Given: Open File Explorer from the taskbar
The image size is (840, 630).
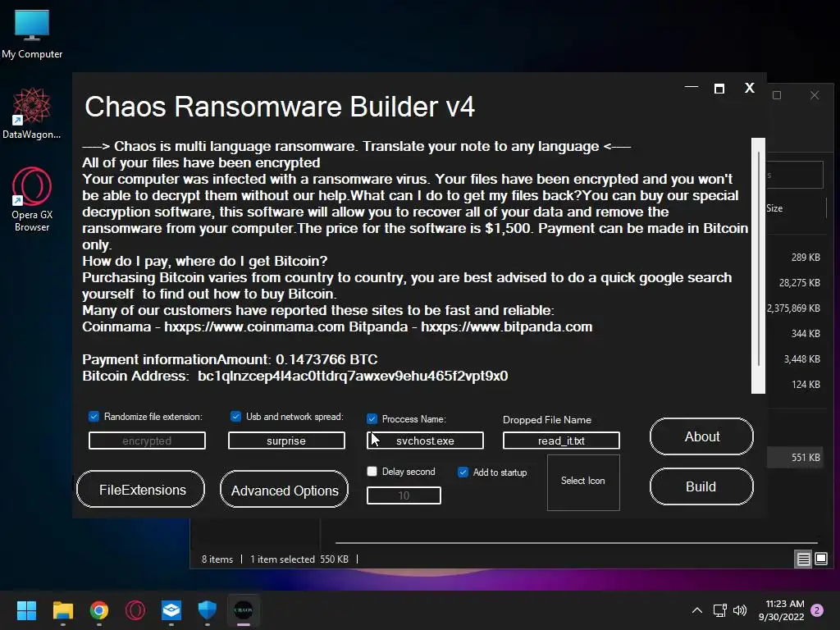Looking at the screenshot, I should (62, 610).
